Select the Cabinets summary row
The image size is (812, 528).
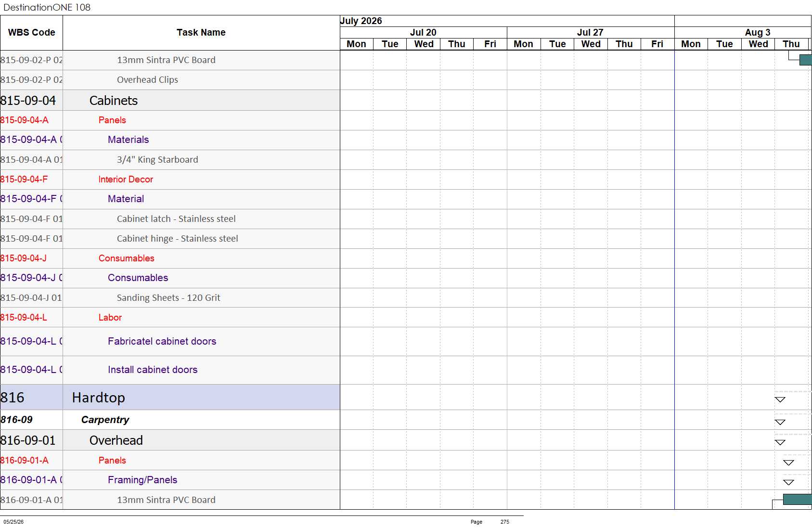click(170, 100)
